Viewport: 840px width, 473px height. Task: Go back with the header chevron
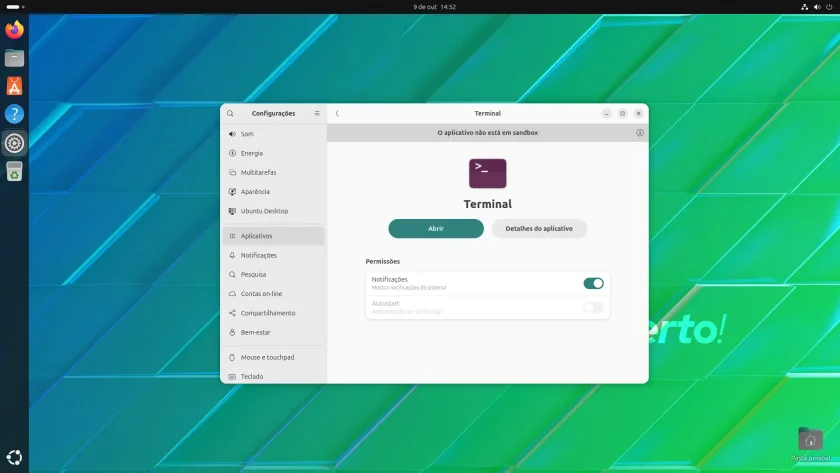coord(337,114)
